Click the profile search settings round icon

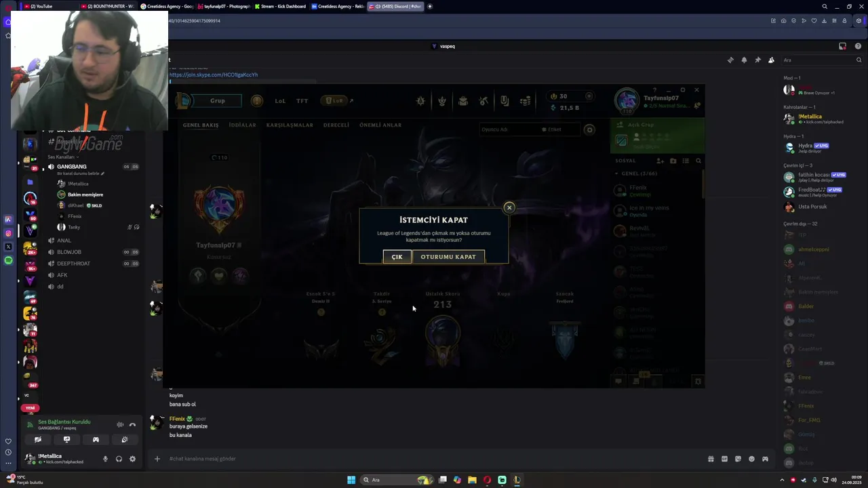pos(589,129)
